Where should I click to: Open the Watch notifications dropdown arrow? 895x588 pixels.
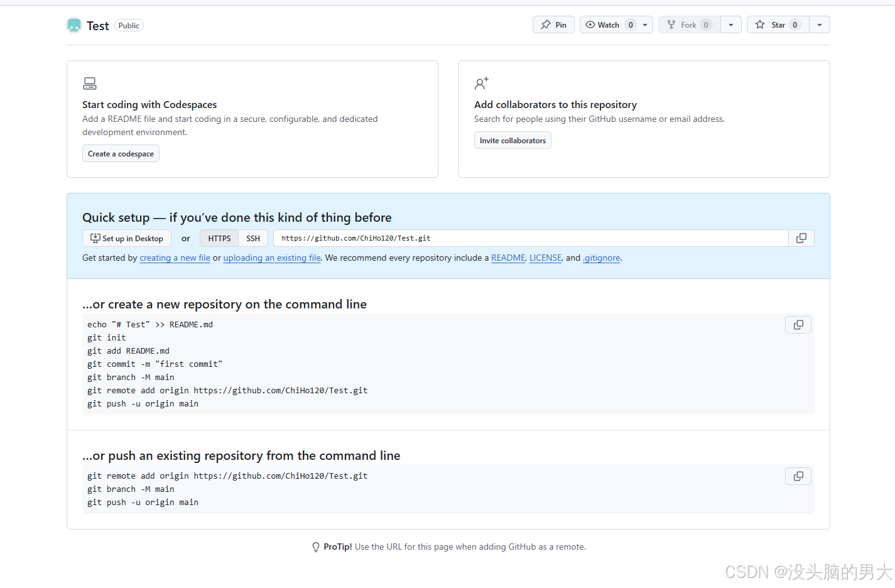point(645,24)
